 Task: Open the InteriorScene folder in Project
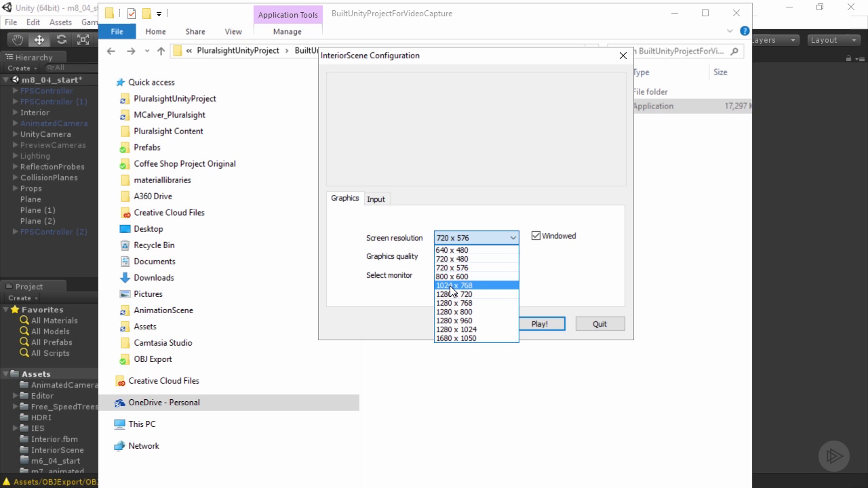[x=57, y=450]
